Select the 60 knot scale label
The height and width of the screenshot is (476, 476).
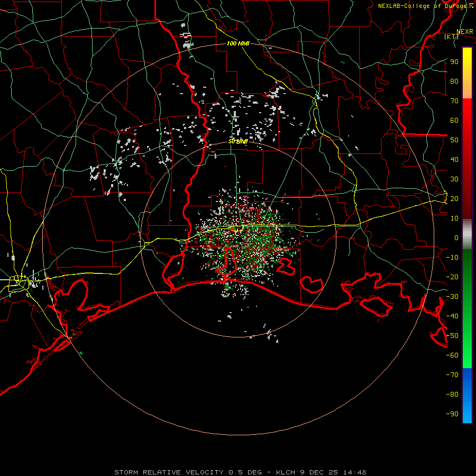pyautogui.click(x=454, y=121)
